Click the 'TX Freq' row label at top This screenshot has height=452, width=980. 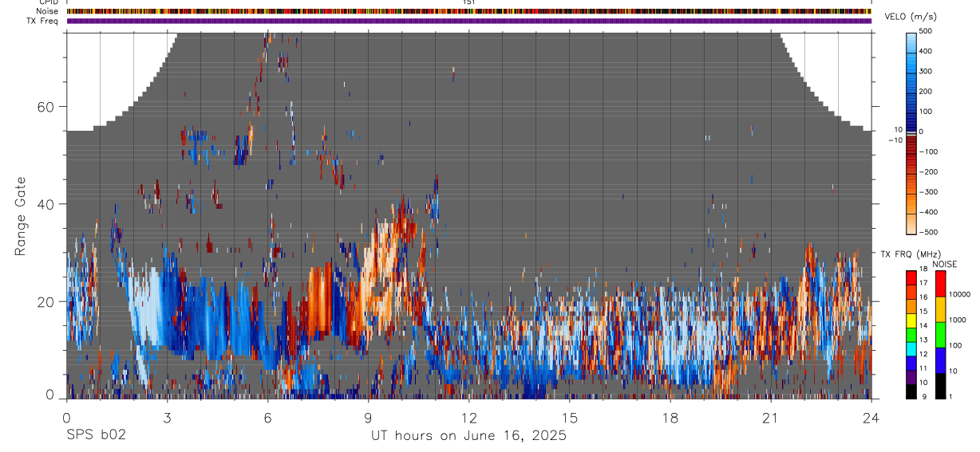coord(44,21)
